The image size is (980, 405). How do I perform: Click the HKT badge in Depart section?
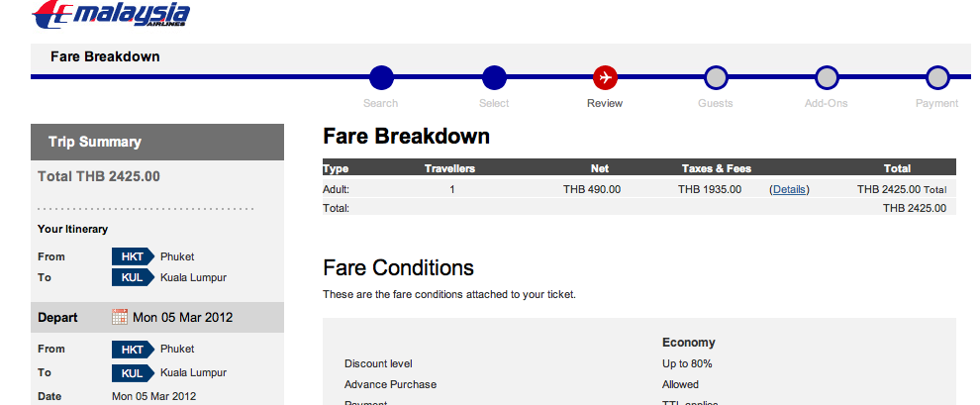point(132,349)
